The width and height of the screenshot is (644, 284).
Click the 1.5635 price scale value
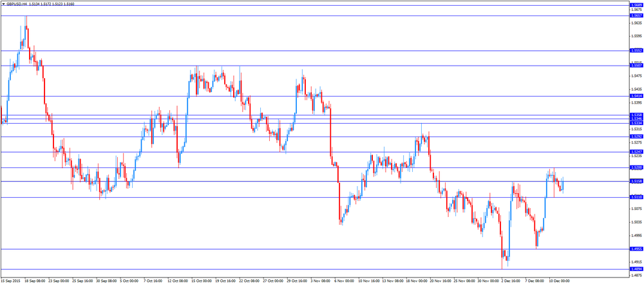[x=637, y=23]
